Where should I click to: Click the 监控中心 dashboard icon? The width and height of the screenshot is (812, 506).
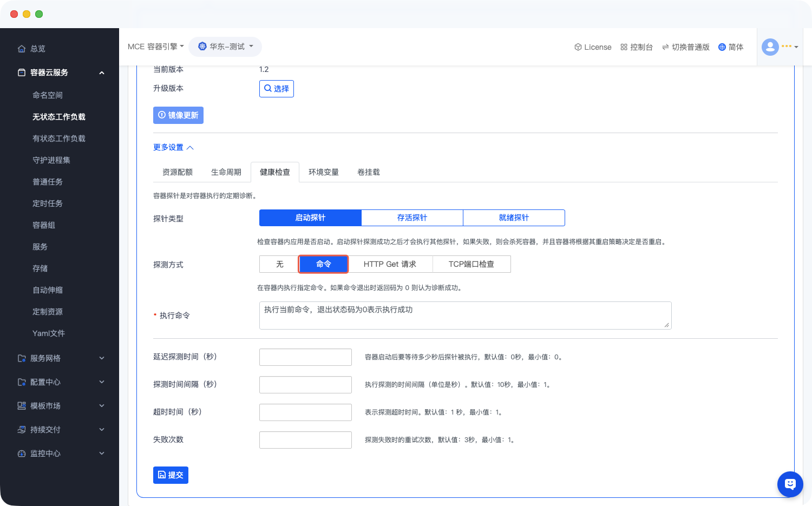click(x=22, y=454)
